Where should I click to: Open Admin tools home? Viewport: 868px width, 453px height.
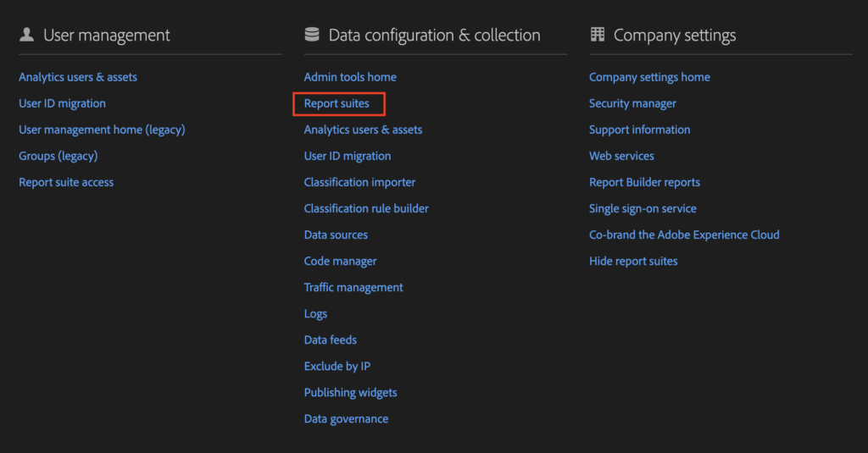coord(350,77)
